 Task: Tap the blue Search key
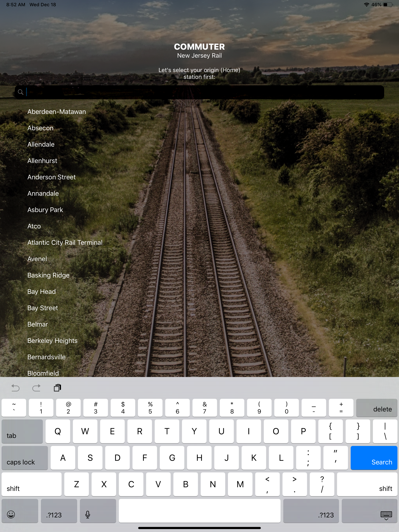coord(374,458)
